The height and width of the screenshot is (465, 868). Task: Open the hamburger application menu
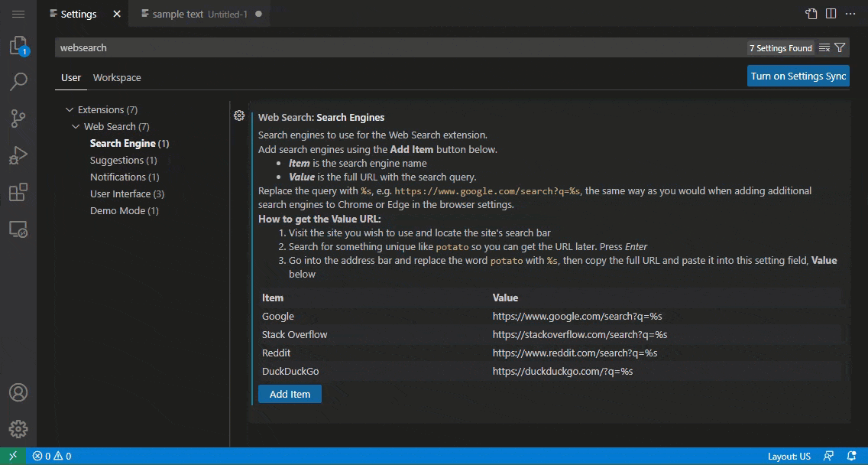point(18,14)
